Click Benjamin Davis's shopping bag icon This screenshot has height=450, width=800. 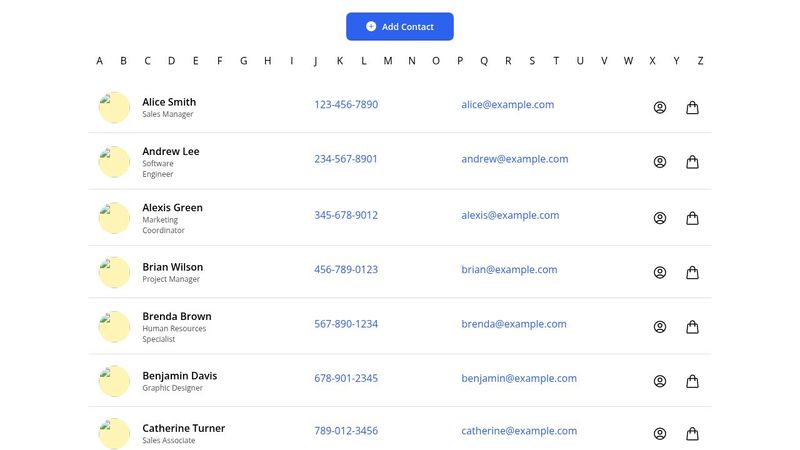click(692, 381)
